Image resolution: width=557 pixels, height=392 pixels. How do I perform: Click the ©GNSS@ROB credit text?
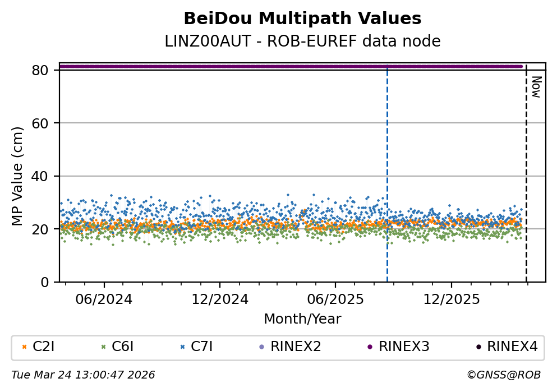tap(503, 375)
